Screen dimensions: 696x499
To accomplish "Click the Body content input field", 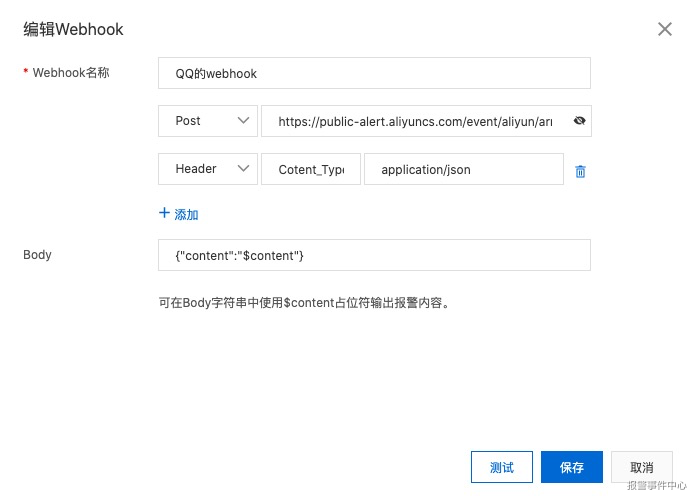I will pos(374,255).
